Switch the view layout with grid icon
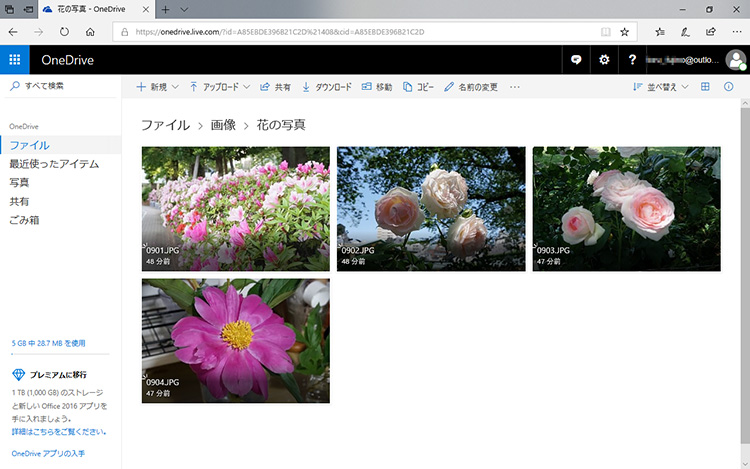Screen dimensions: 750x469 coord(705,87)
